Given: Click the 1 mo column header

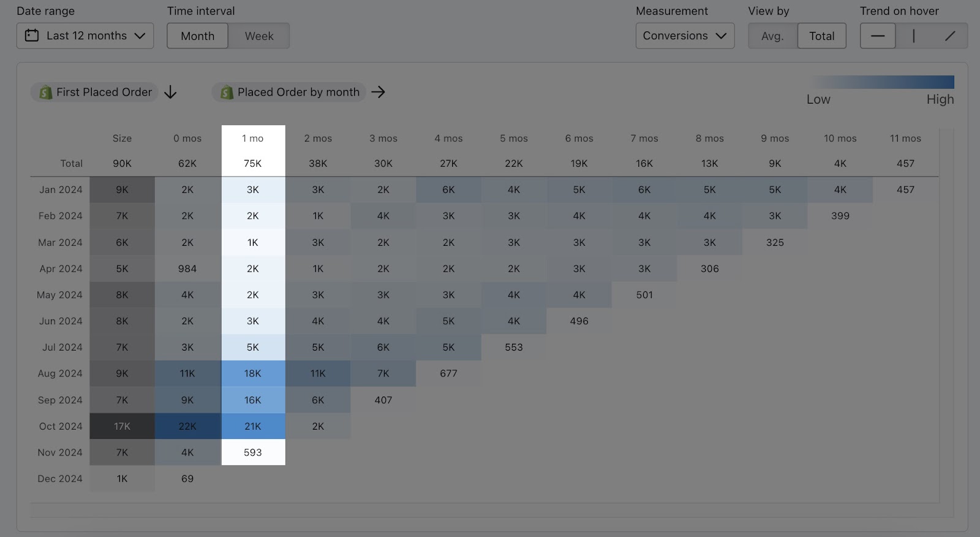Looking at the screenshot, I should click(x=252, y=139).
